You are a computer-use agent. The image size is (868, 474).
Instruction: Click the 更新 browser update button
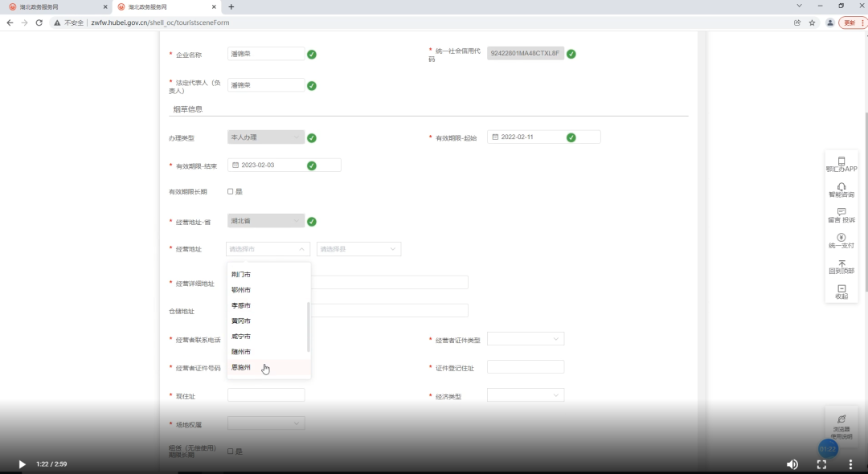pos(853,22)
